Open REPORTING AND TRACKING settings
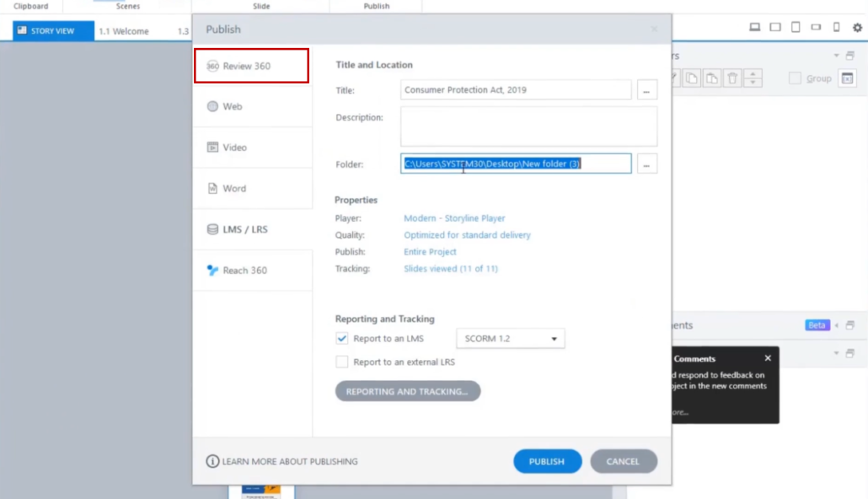The image size is (868, 499). tap(408, 390)
